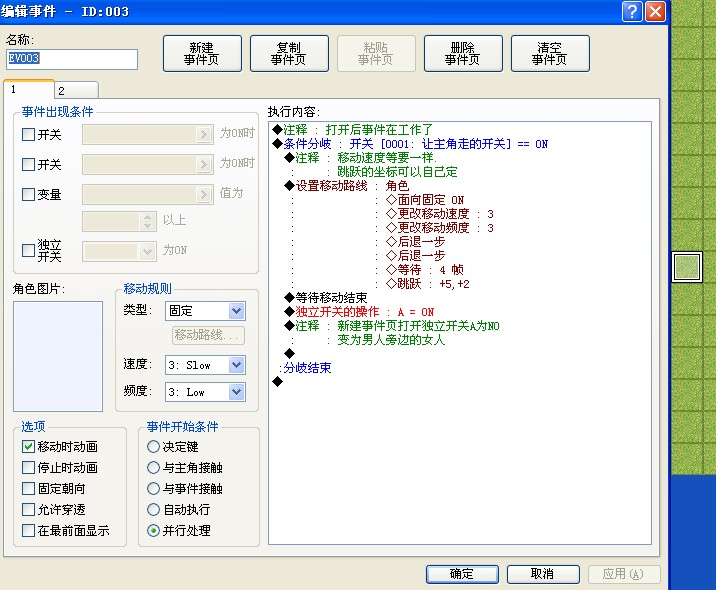Uncheck 移动时动画 option
The height and width of the screenshot is (590, 716).
coord(28,447)
